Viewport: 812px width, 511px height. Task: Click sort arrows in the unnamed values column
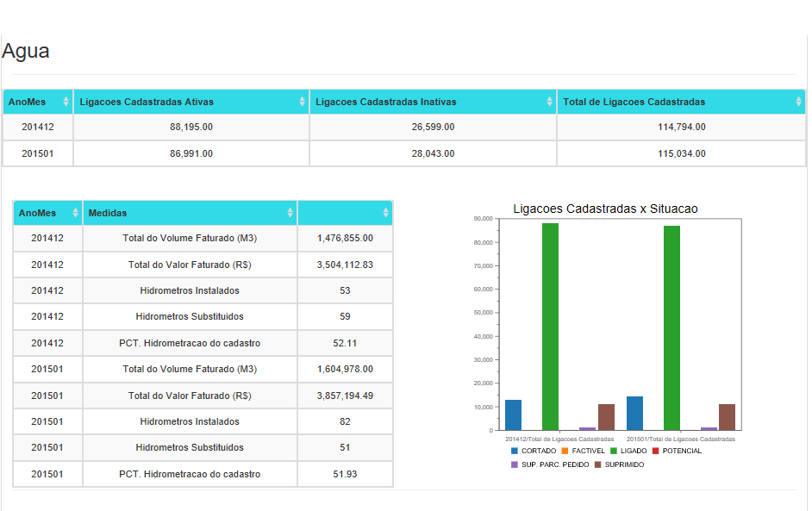point(385,213)
